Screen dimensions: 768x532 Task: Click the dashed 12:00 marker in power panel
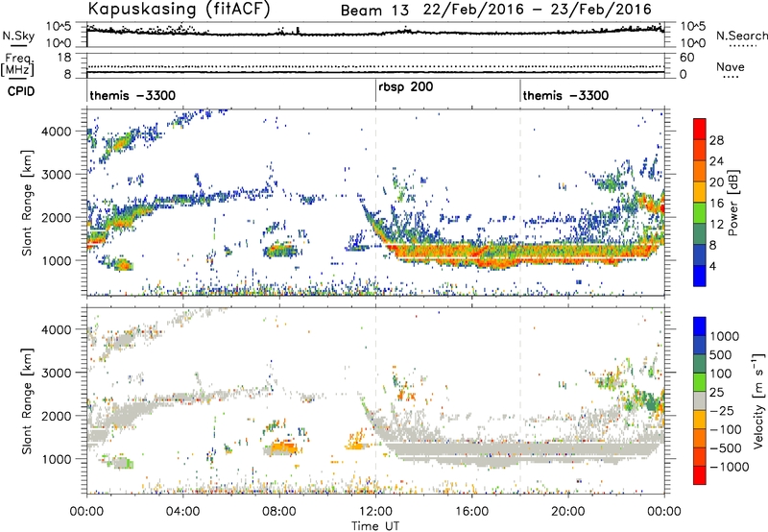375,203
